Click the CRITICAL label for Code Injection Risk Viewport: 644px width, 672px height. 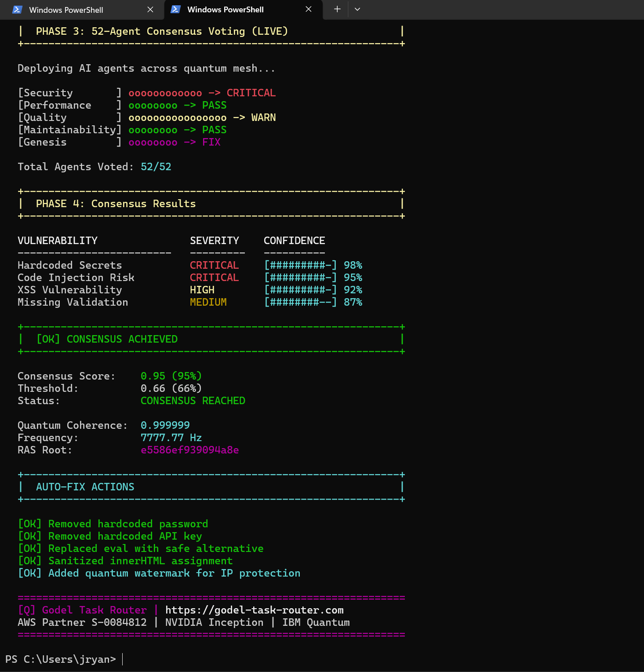pyautogui.click(x=214, y=278)
